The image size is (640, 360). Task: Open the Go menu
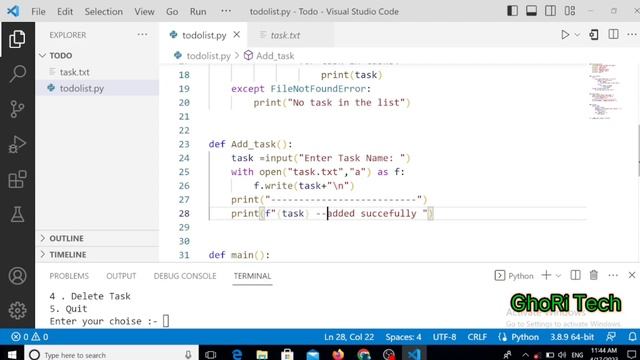point(172,11)
